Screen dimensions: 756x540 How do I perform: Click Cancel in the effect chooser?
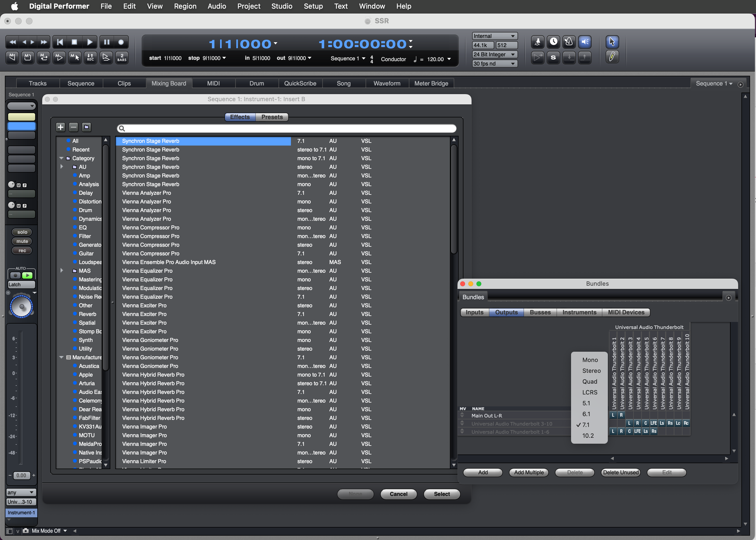point(399,494)
